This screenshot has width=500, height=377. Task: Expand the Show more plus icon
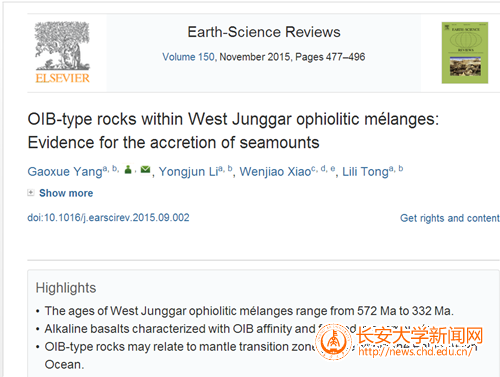(31, 193)
